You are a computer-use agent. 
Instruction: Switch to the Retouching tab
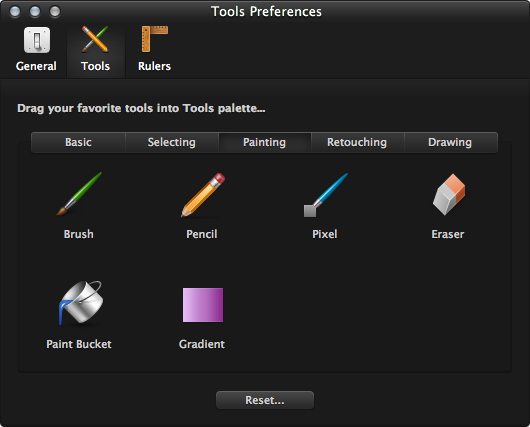click(x=357, y=142)
